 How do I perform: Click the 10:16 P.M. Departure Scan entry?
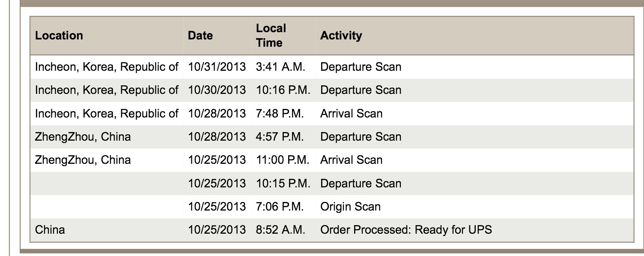tap(361, 90)
